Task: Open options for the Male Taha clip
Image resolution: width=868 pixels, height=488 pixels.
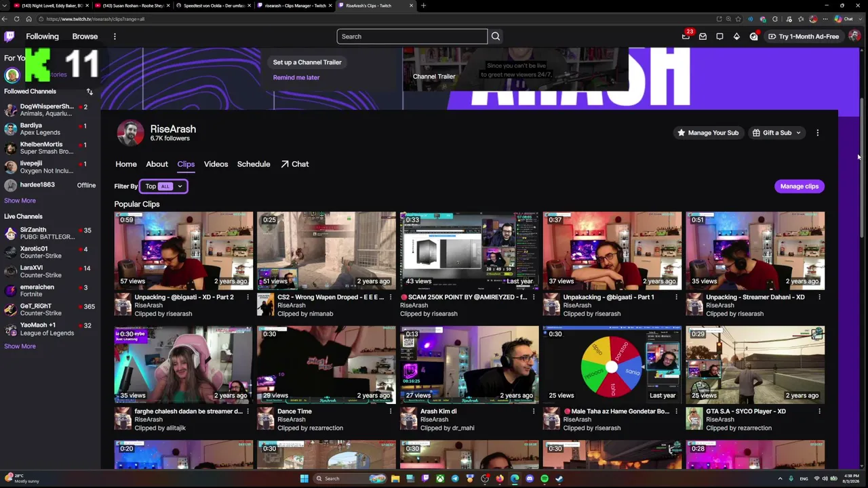Action: coord(676,411)
